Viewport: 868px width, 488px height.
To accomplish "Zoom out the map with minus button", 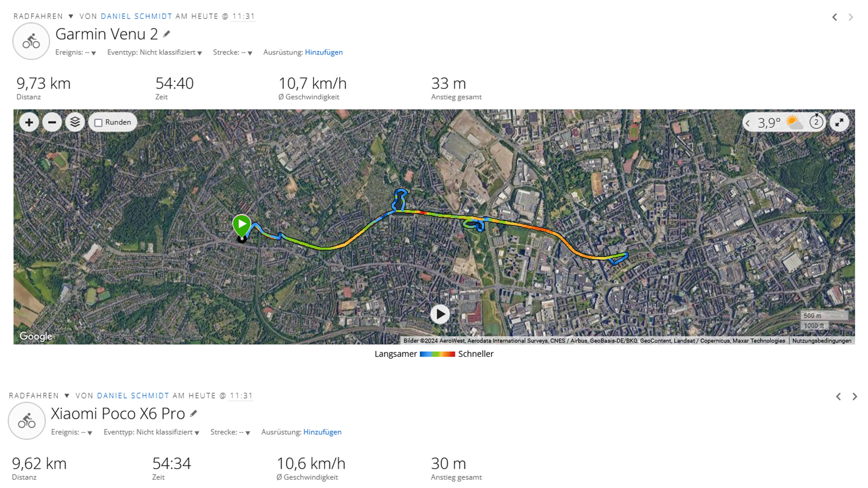I will (52, 122).
